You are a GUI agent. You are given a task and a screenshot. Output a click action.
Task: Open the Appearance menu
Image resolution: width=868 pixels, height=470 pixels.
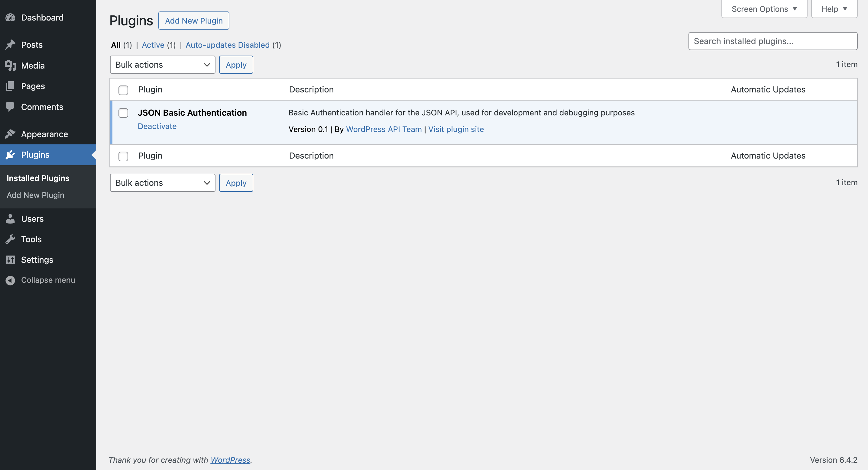[x=48, y=134]
